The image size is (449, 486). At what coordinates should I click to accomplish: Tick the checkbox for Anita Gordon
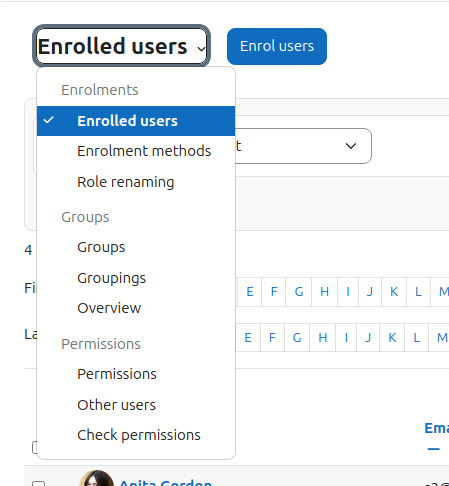(x=38, y=483)
